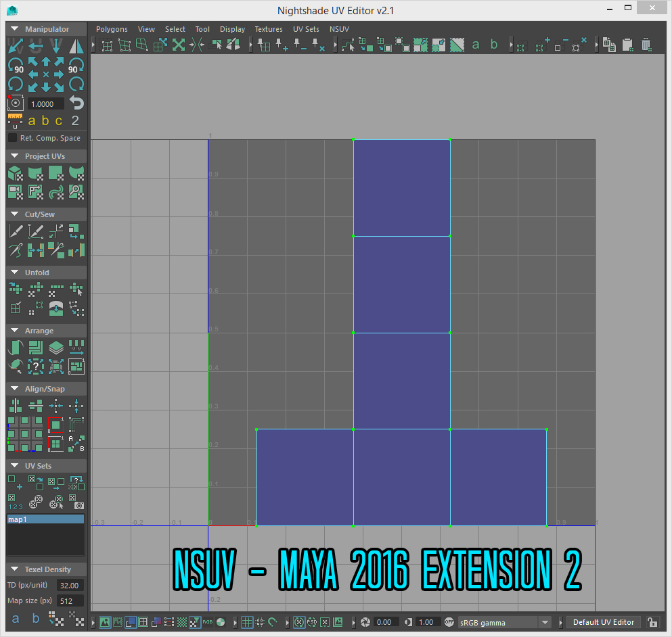Toggle the lock icon at bottom right
Screen dimensions: 672x637
coord(652,622)
